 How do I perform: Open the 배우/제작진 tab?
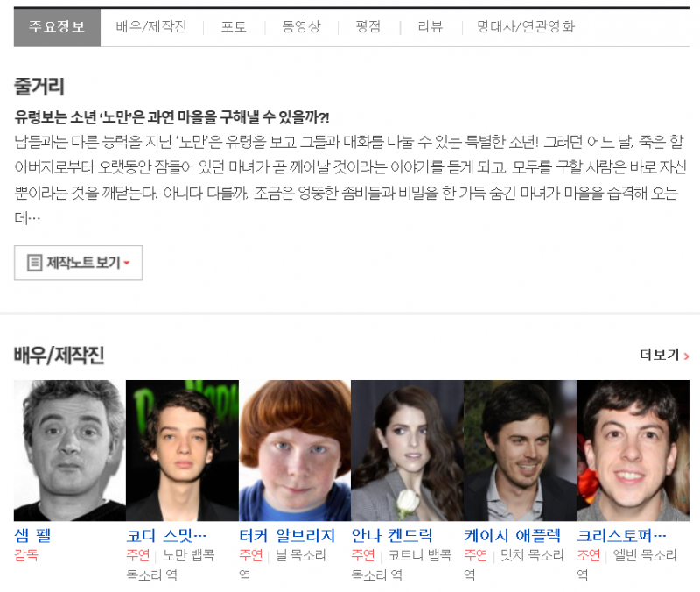coord(151,27)
